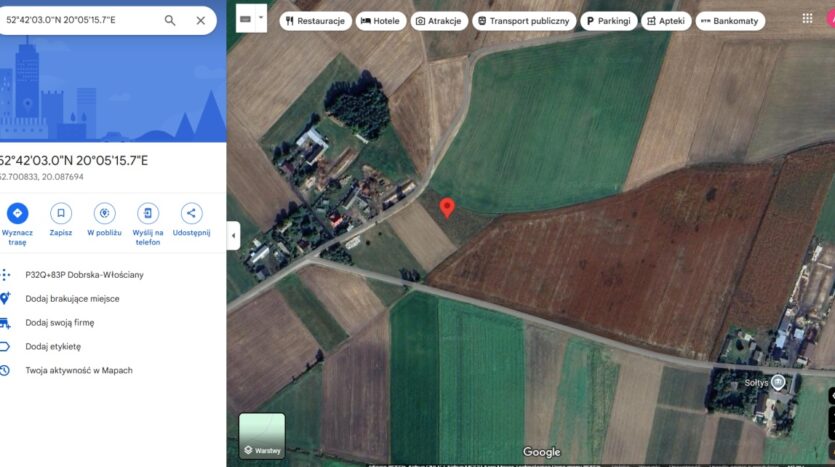The image size is (835, 467).
Task: Open the W pobliżu nearby icon
Action: (104, 214)
